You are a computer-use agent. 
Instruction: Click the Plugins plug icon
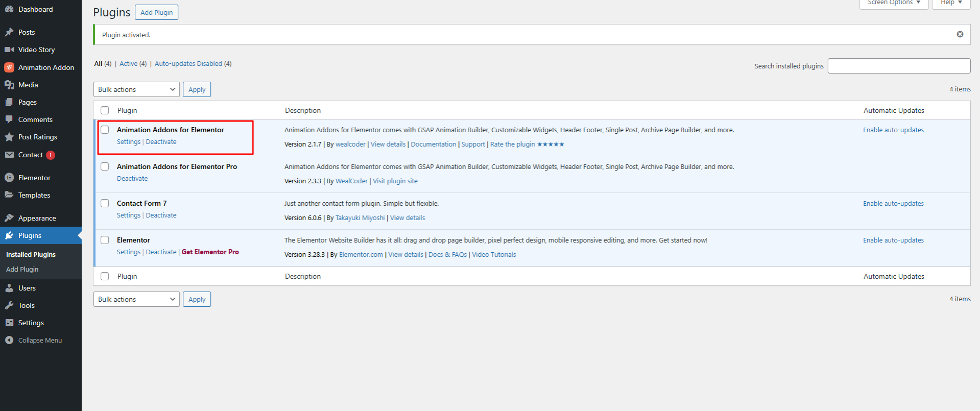tap(9, 235)
